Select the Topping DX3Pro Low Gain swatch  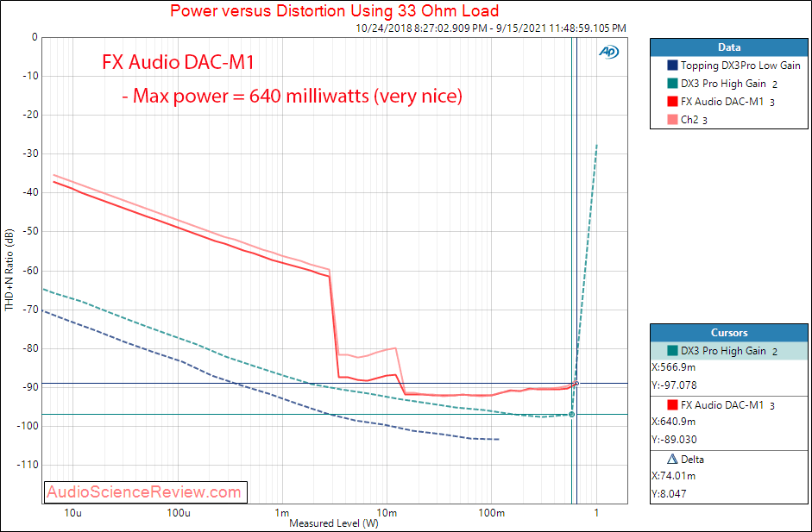(672, 66)
